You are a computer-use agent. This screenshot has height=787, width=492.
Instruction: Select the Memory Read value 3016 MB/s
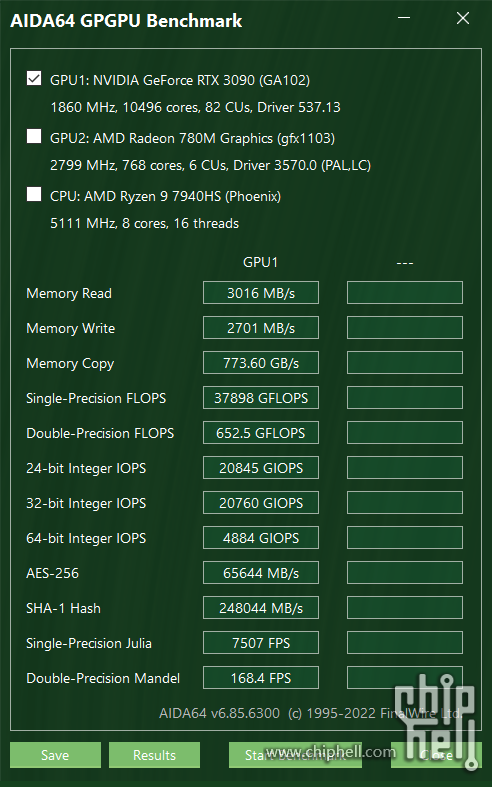pos(261,293)
